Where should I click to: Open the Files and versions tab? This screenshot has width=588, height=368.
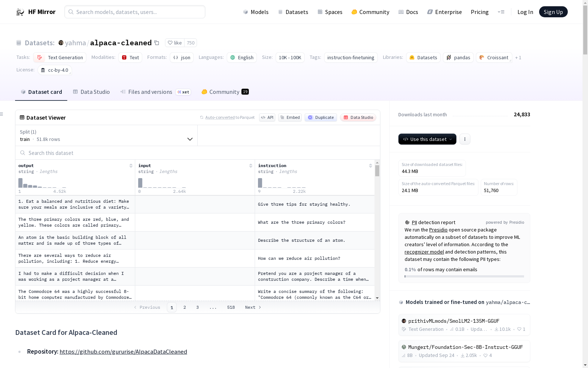click(155, 92)
